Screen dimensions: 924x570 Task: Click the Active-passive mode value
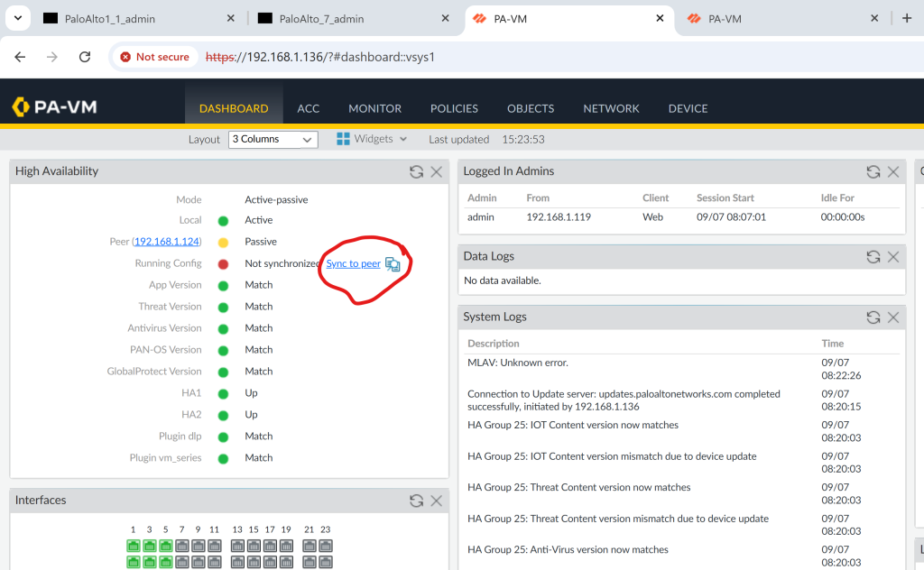coord(276,199)
